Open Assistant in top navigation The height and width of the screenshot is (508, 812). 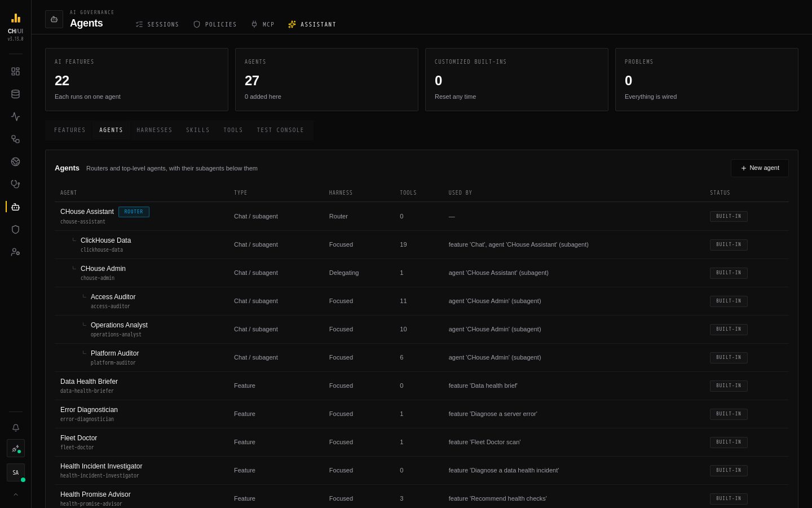pyautogui.click(x=312, y=24)
